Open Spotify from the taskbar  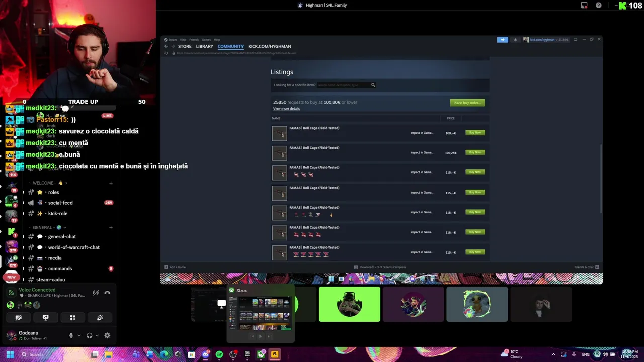(219, 354)
